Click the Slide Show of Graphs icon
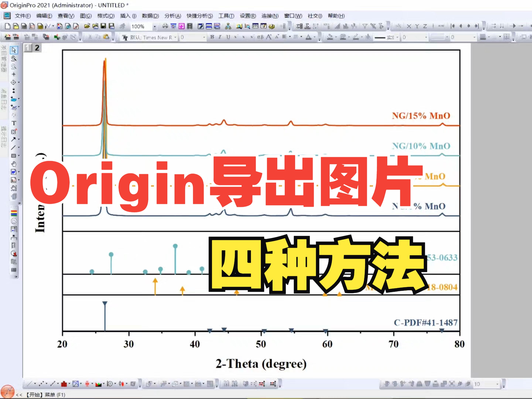532x399 pixels. click(173, 26)
